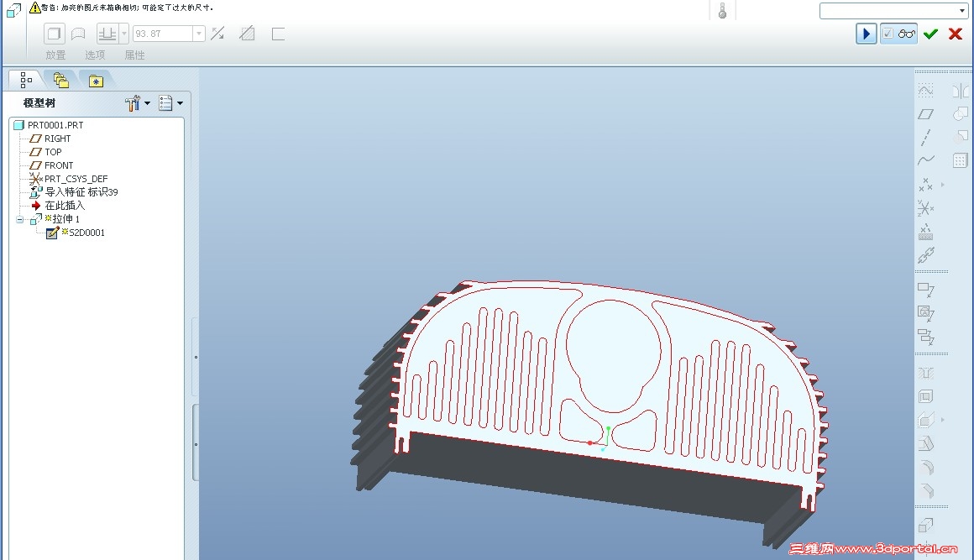The height and width of the screenshot is (560, 974).
Task: Click the middle annotation feature icon
Action: pos(925,313)
